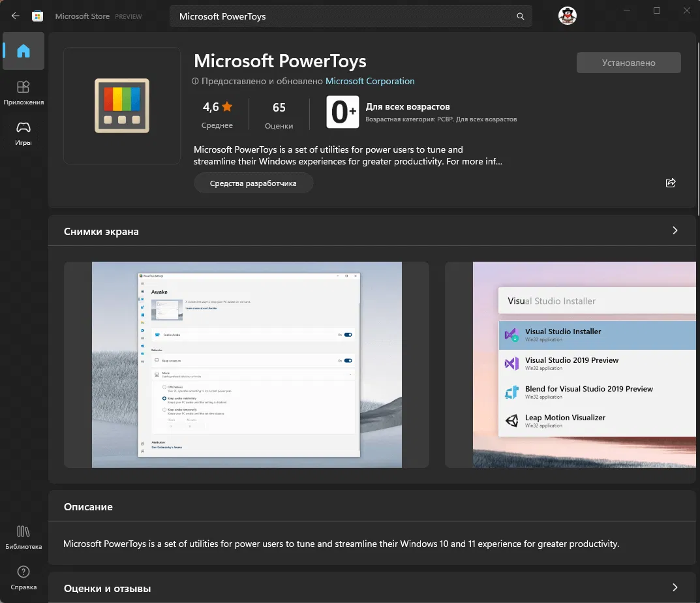Expand Снимки экрана with chevron

pyautogui.click(x=675, y=230)
